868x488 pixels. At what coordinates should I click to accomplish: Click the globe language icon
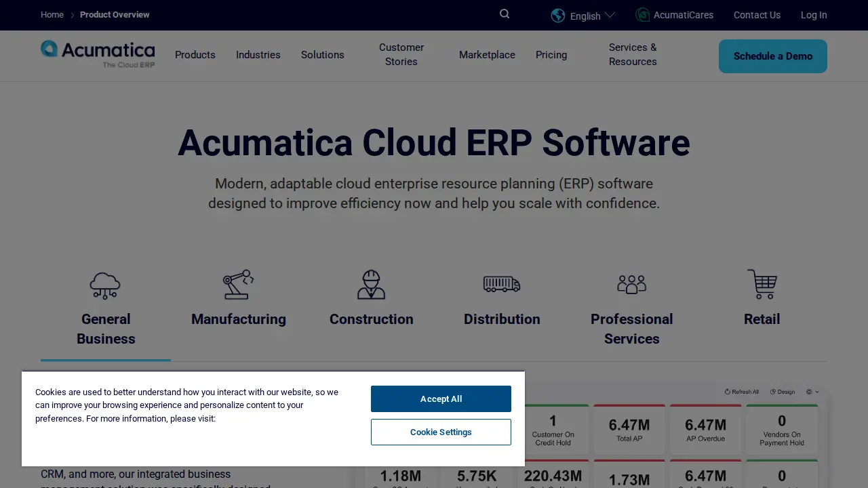pos(558,15)
